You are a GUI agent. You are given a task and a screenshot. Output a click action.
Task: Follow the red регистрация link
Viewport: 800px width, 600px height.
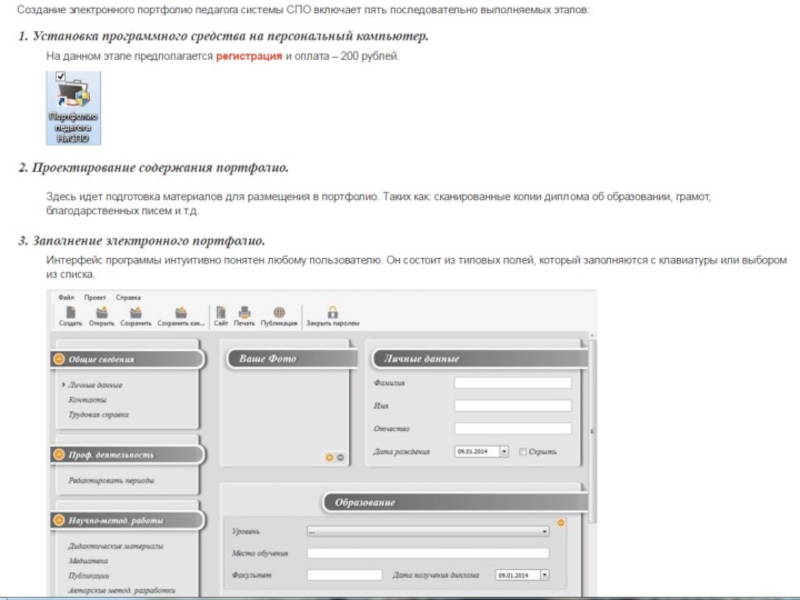click(249, 56)
